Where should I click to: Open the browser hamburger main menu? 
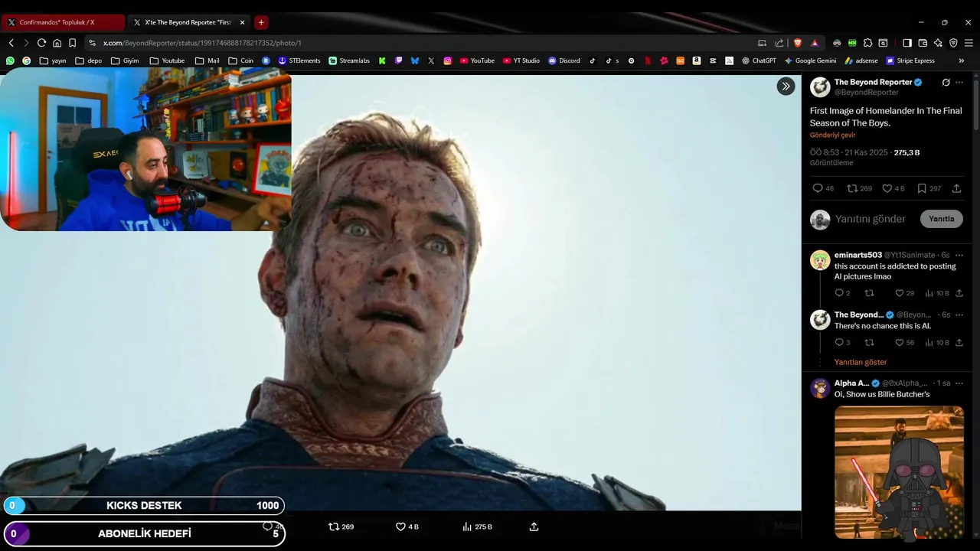[x=969, y=43]
